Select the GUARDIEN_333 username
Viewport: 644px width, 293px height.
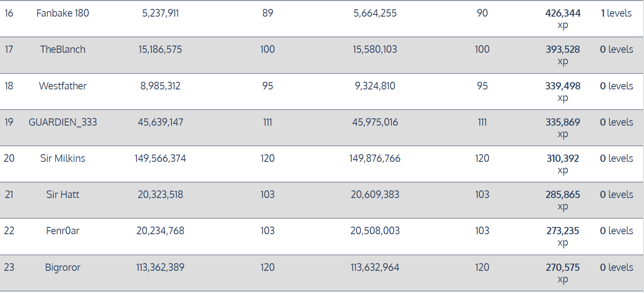63,122
